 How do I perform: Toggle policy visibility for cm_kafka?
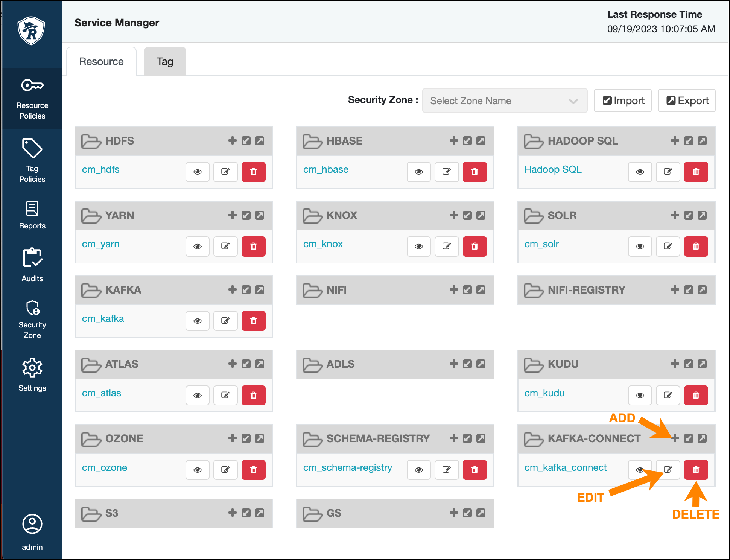click(197, 321)
